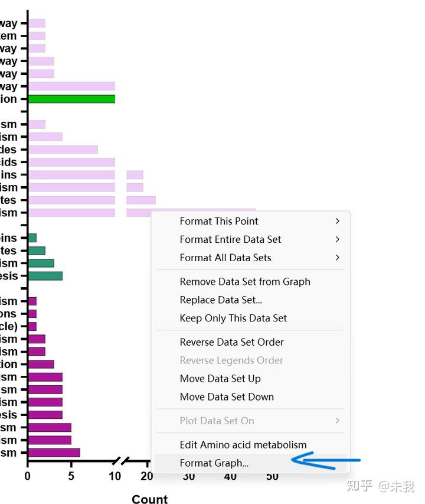Click the blue arrow annotation
The height and width of the screenshot is (504, 425).
pyautogui.click(x=325, y=460)
